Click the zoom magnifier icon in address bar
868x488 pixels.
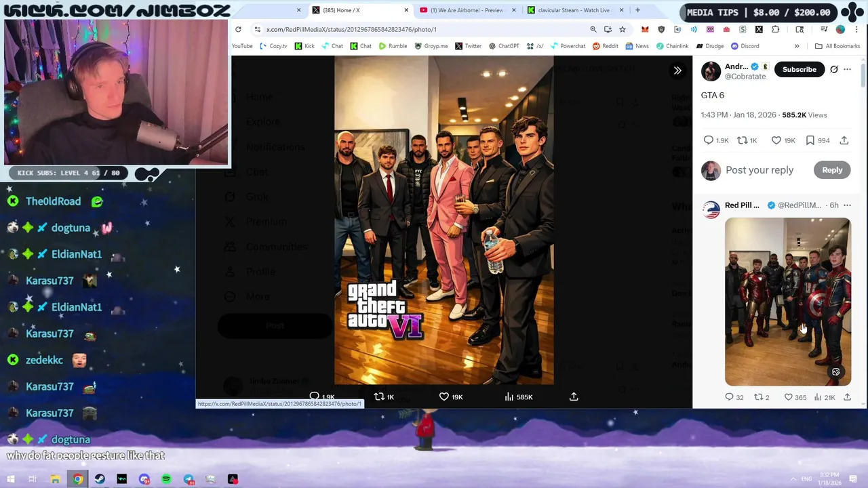[x=593, y=29]
